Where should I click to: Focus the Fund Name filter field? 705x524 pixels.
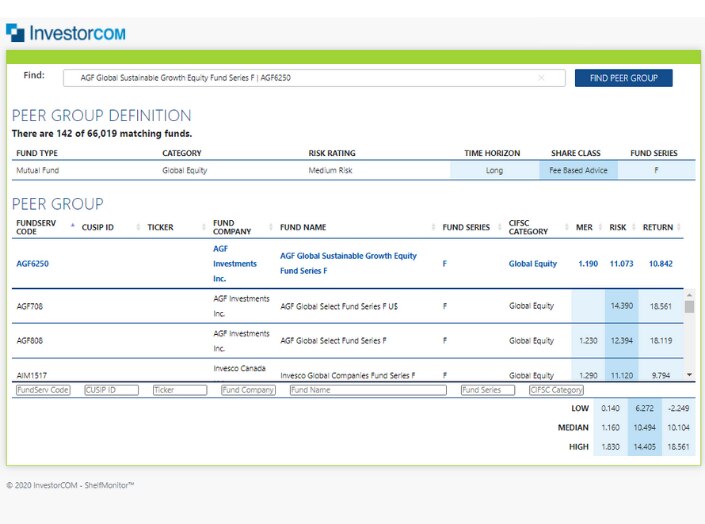coord(367,390)
